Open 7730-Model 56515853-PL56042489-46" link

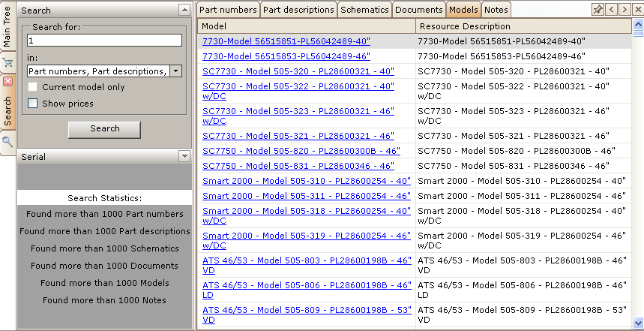tap(286, 56)
